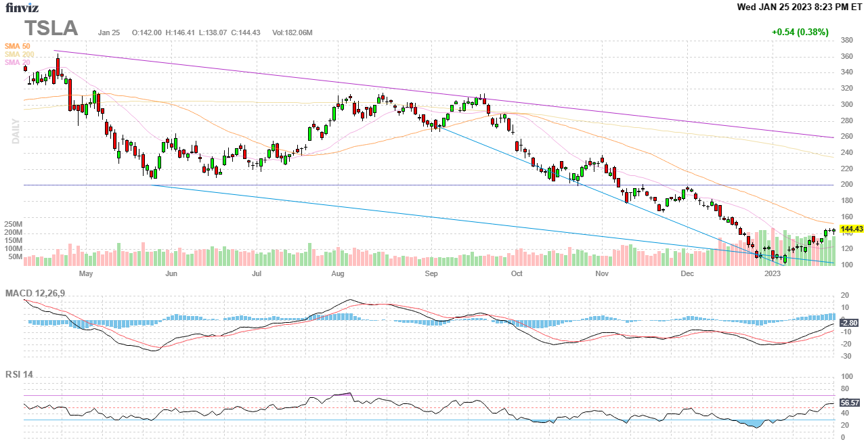868x448 pixels.
Task: Click the green +0.54 (0.38%) price change
Action: [x=800, y=32]
